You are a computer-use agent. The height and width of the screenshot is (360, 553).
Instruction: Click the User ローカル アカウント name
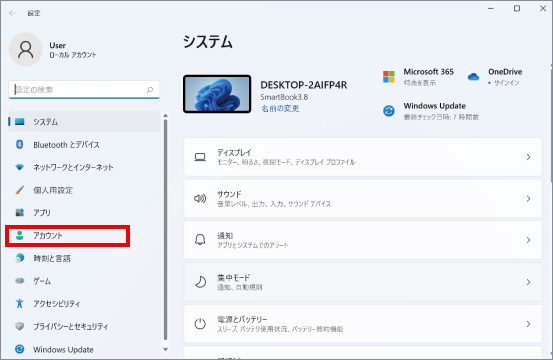(x=73, y=50)
